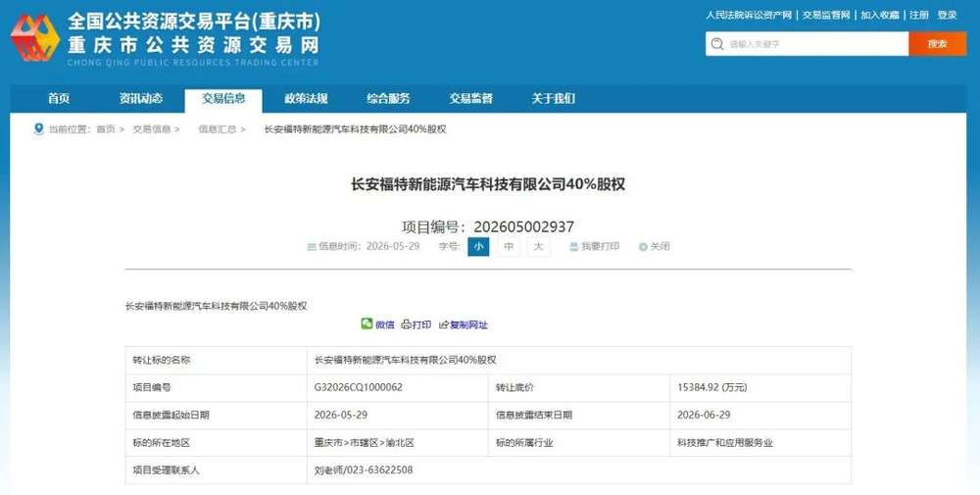Click the Chongqing trading center logo

tap(35, 38)
